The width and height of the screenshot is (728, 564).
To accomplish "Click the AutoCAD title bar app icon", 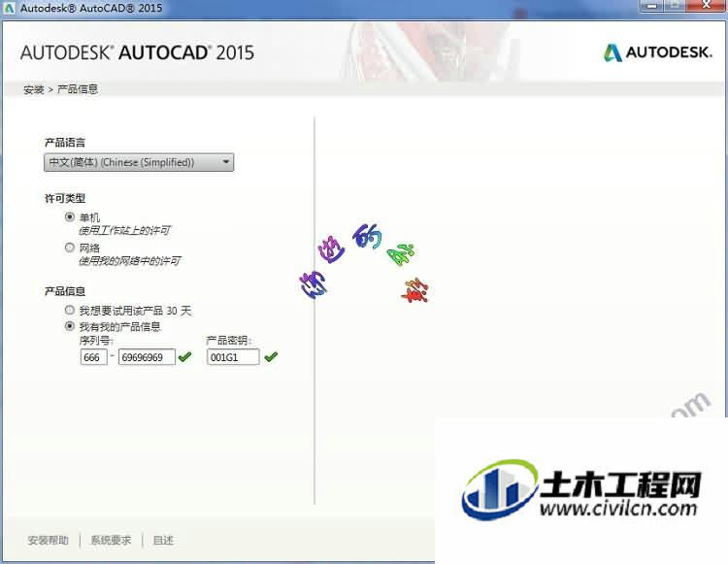I will tap(10, 8).
